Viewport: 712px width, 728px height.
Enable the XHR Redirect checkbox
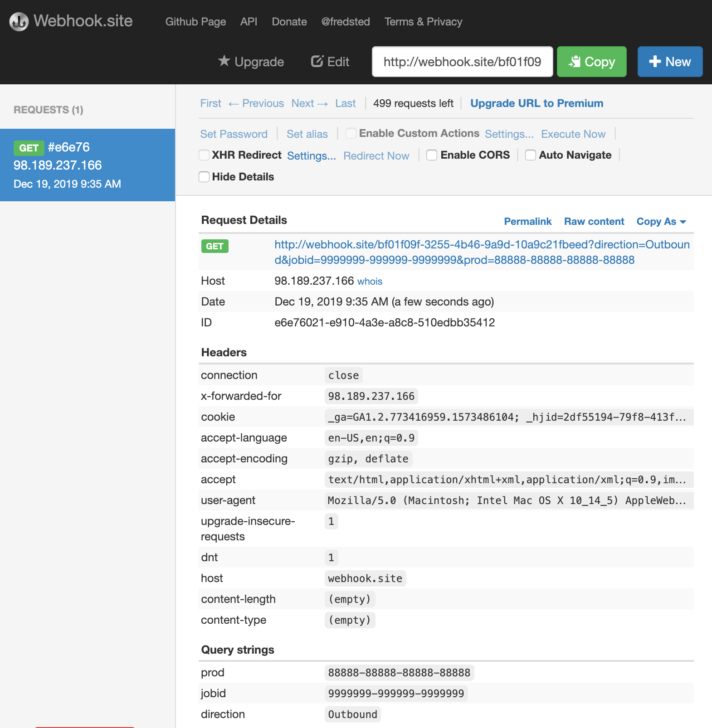pyautogui.click(x=205, y=155)
